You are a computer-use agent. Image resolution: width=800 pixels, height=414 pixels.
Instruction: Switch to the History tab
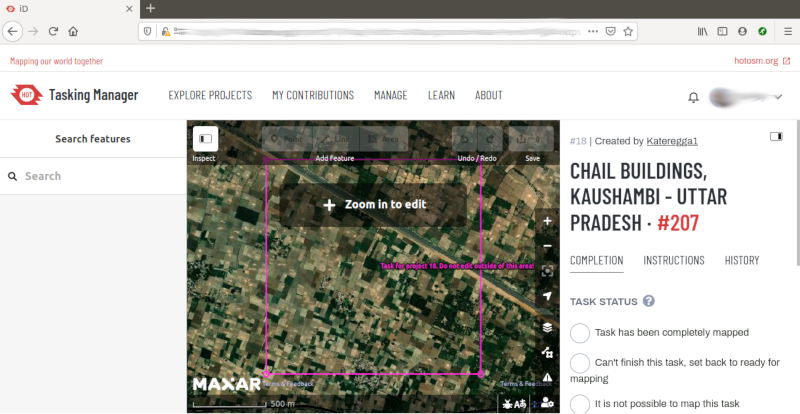742,260
